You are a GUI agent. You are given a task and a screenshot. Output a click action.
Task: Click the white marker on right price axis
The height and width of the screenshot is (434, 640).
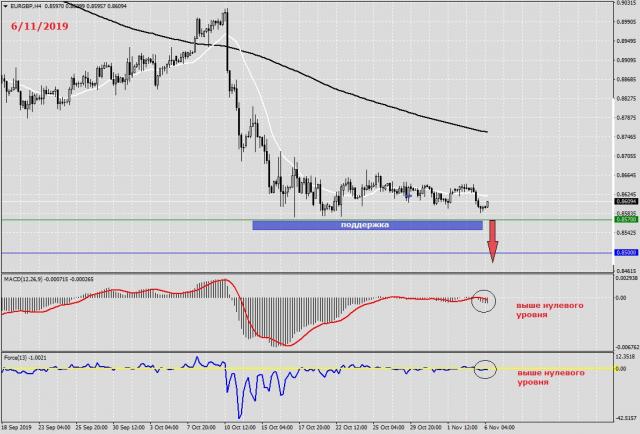(x=613, y=100)
